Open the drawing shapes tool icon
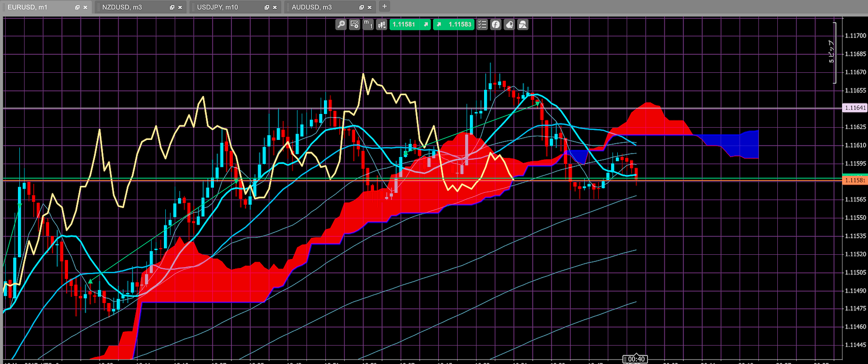Viewport: 868px width, 364px height. tap(523, 25)
